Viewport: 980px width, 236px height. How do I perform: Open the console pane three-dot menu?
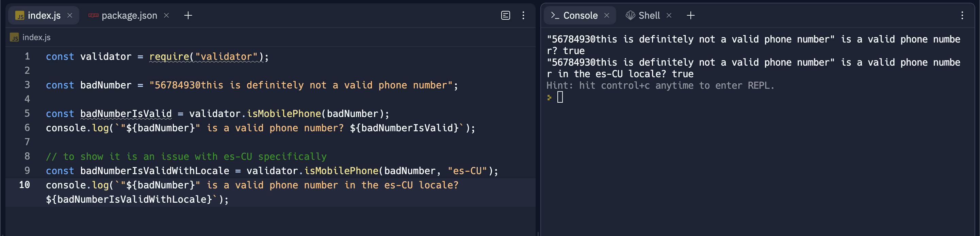pyautogui.click(x=962, y=16)
